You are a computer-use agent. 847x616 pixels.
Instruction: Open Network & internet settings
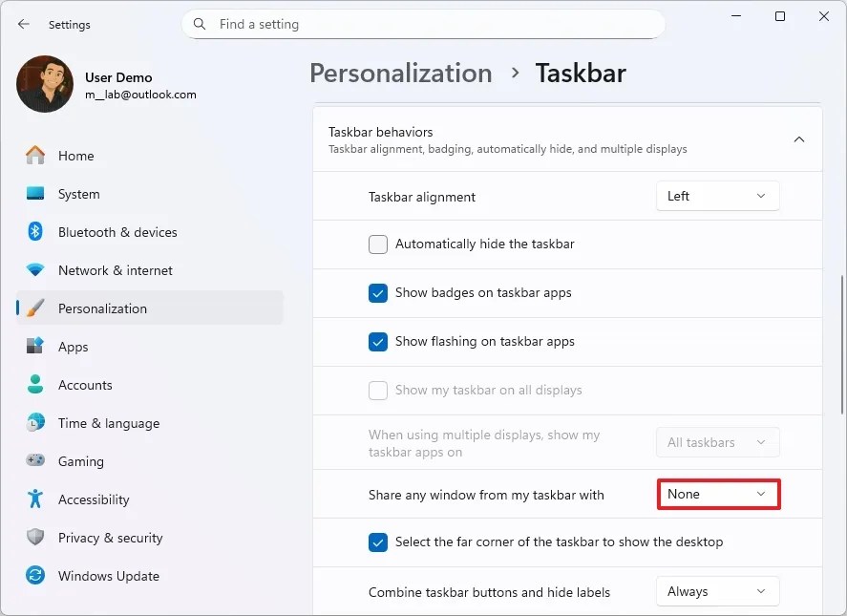coord(116,270)
